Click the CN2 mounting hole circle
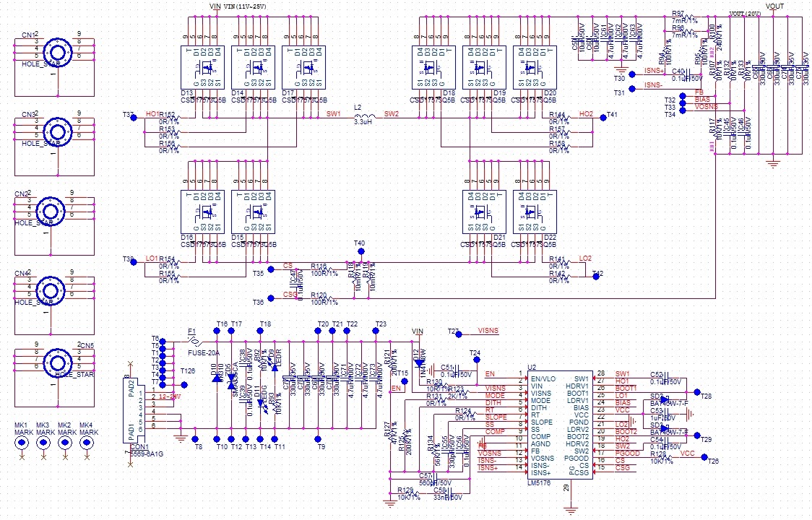 (51, 210)
